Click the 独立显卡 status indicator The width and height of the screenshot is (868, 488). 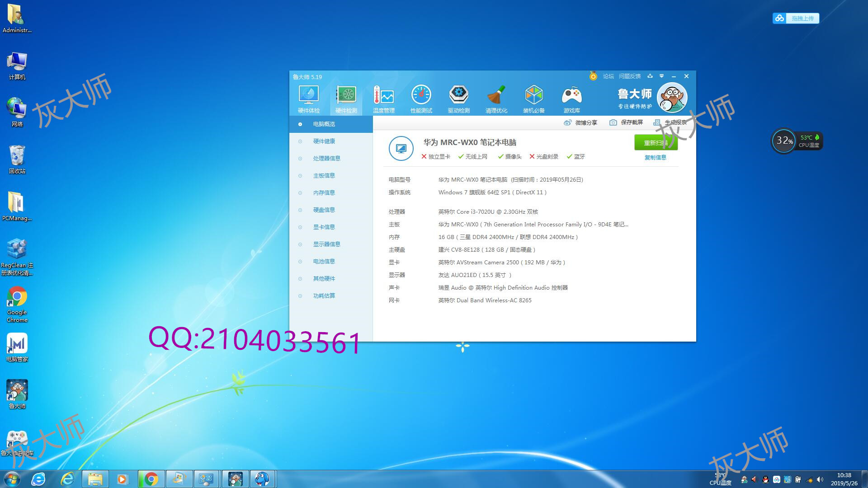436,157
